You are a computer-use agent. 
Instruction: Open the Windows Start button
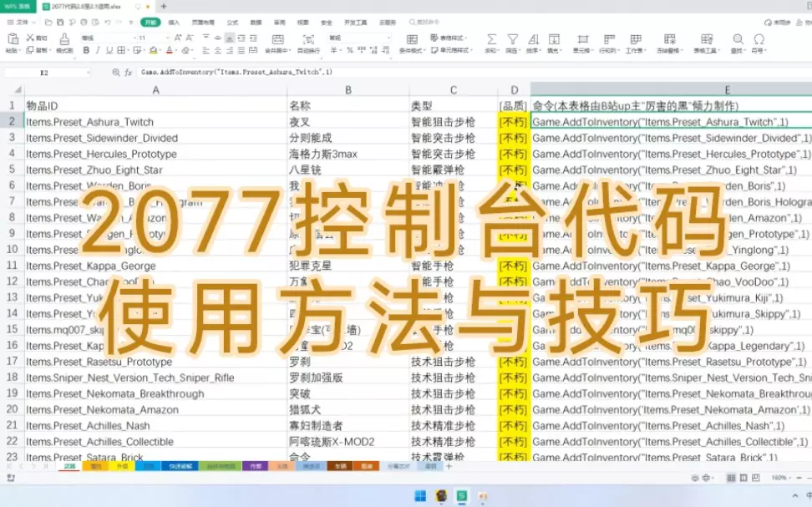(x=420, y=496)
